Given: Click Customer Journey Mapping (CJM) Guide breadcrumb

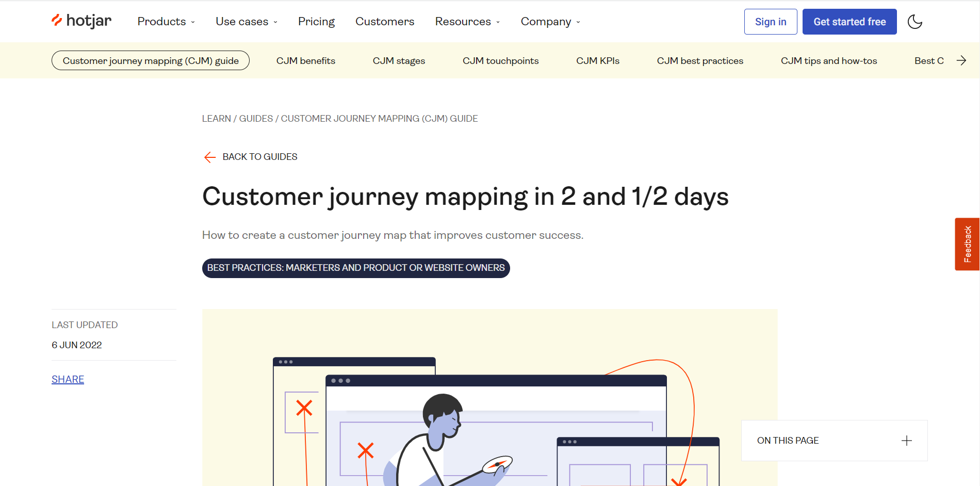Looking at the screenshot, I should point(379,119).
